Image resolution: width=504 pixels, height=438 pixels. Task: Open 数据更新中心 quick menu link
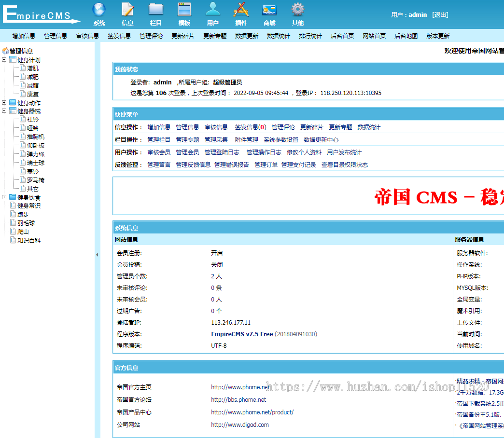pos(321,140)
